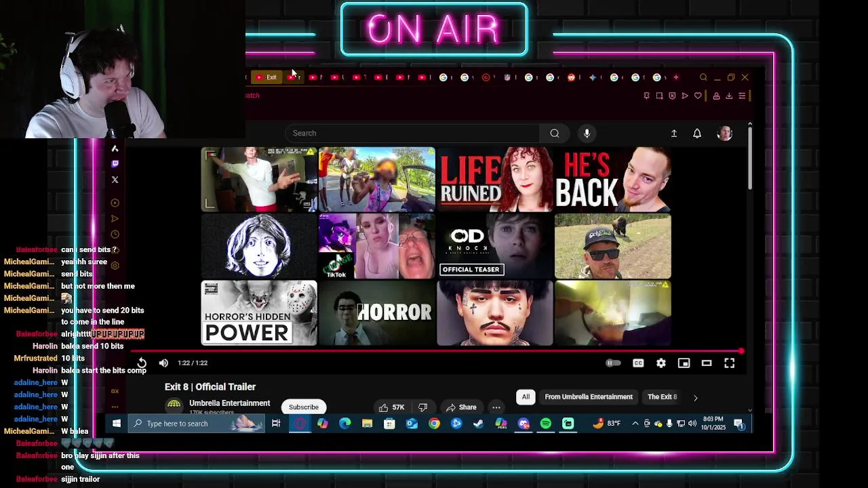The height and width of the screenshot is (488, 868).
Task: Open Spotify from the taskbar
Action: (546, 424)
